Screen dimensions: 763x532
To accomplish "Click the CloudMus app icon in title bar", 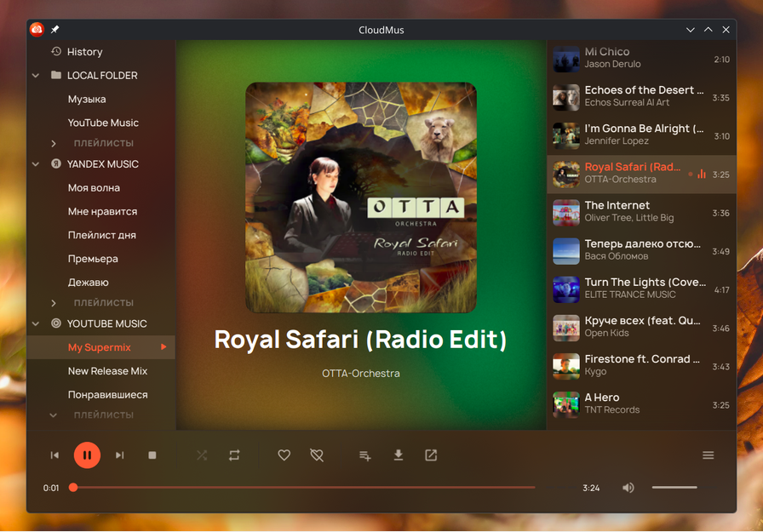I will point(37,30).
